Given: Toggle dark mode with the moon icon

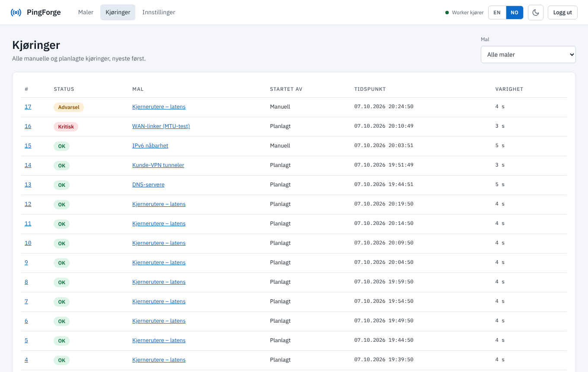Looking at the screenshot, I should [x=536, y=13].
